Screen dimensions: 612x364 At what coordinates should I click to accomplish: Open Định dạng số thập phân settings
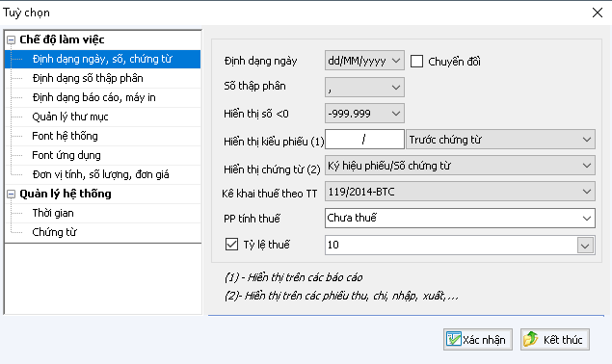(x=88, y=78)
